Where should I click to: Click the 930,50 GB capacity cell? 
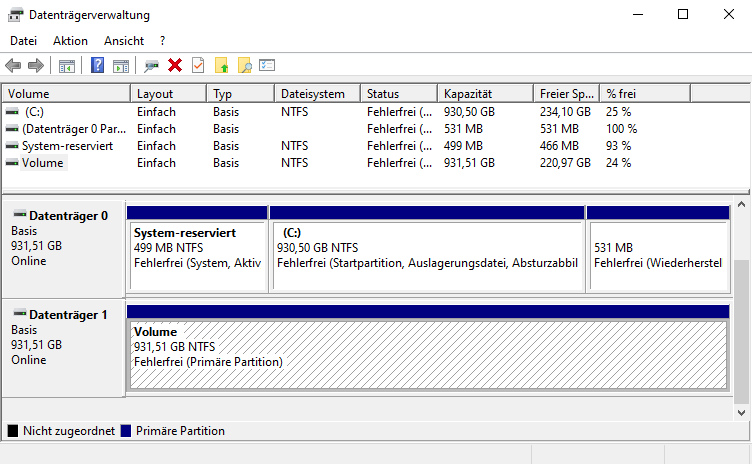(x=469, y=112)
